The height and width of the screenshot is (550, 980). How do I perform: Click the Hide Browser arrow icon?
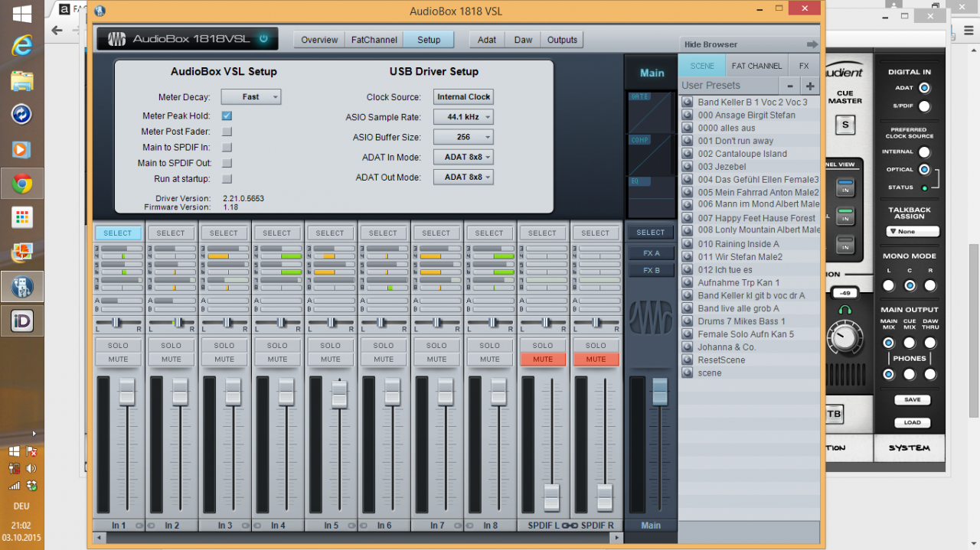click(812, 44)
